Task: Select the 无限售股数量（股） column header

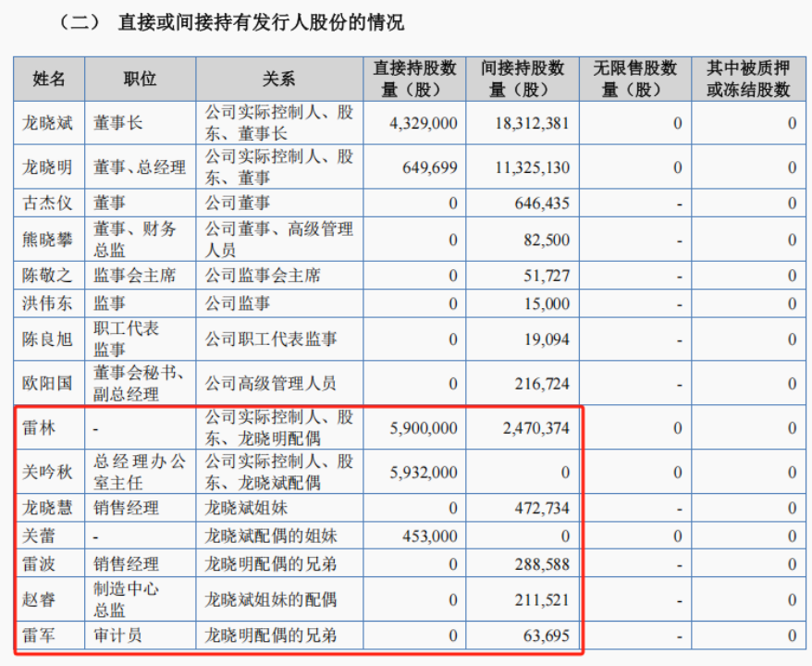Action: coord(634,79)
